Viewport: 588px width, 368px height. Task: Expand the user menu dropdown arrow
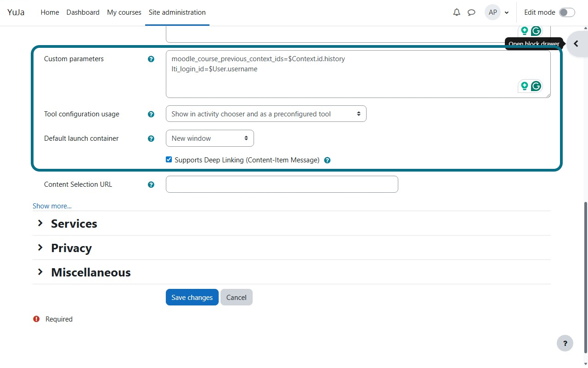coord(507,13)
